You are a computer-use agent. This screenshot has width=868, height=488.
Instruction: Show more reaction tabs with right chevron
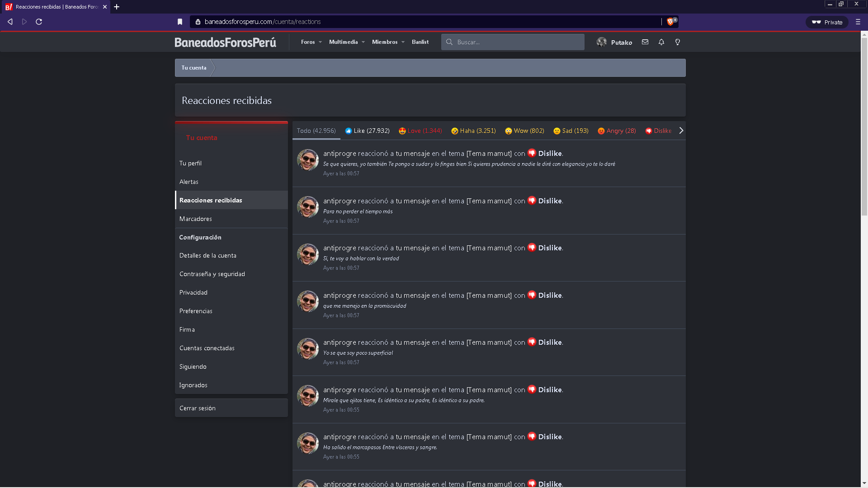click(681, 131)
